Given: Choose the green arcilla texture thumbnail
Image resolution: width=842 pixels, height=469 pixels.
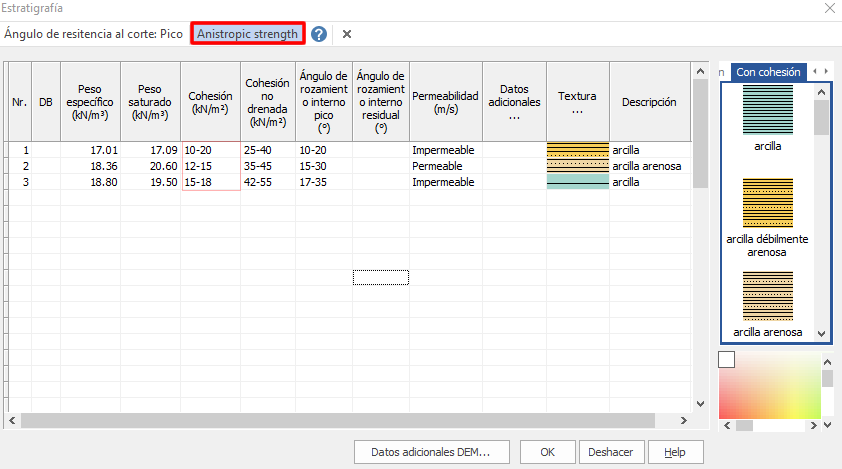Looking at the screenshot, I should (768, 110).
